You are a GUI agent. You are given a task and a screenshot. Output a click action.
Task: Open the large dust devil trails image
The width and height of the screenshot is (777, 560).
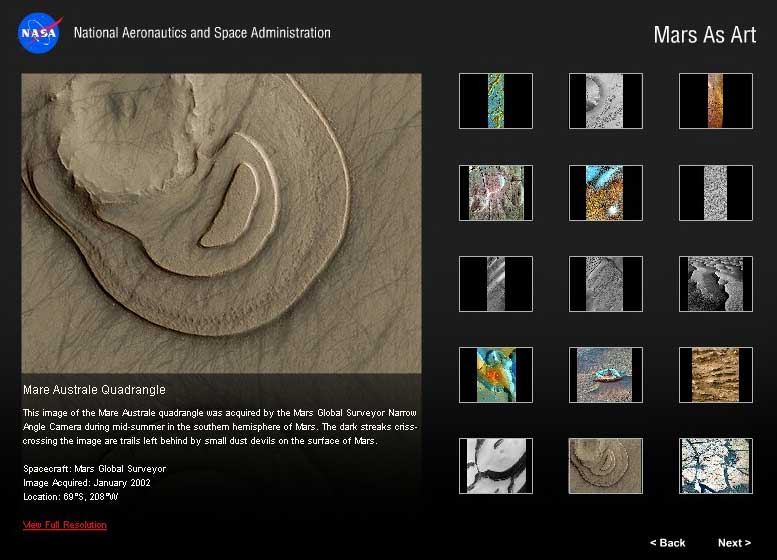tap(222, 223)
